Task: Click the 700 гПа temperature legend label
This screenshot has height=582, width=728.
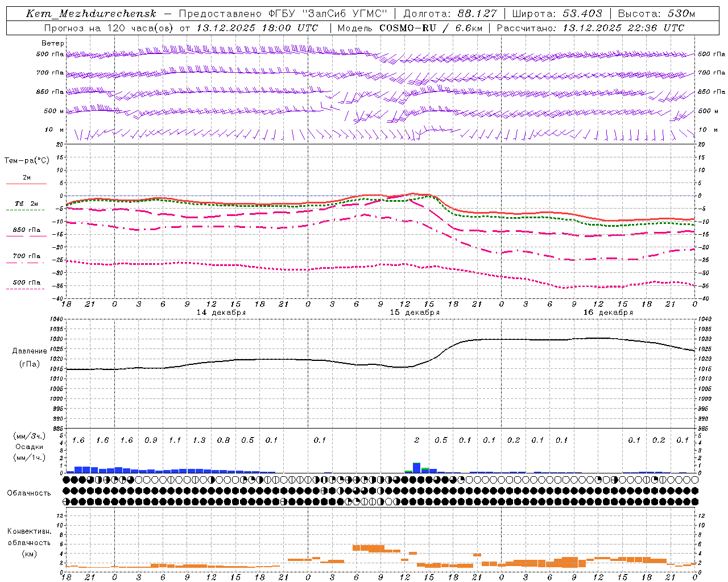Action: [27, 256]
